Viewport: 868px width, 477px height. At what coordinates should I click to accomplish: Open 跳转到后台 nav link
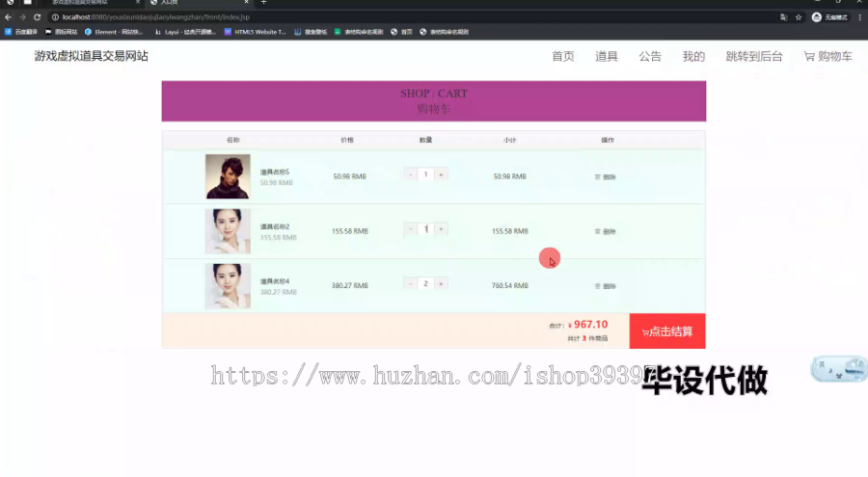pos(754,57)
